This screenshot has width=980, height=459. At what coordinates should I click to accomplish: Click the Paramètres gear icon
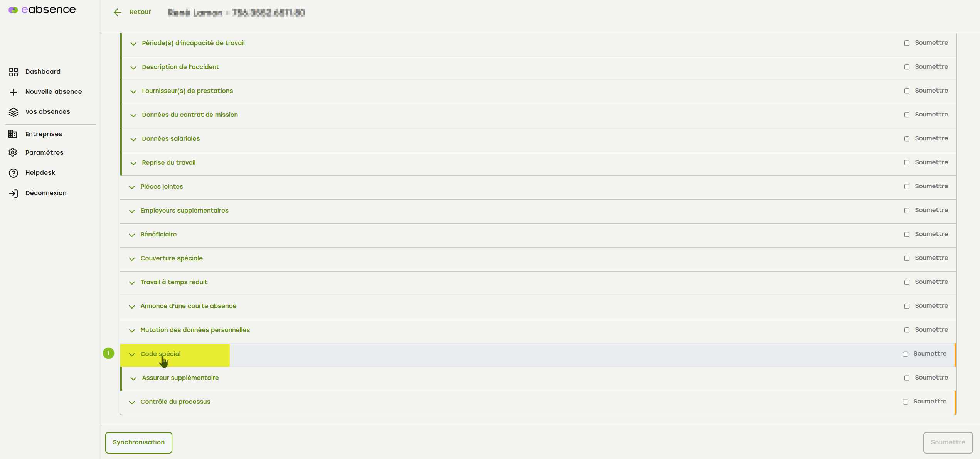click(x=13, y=152)
